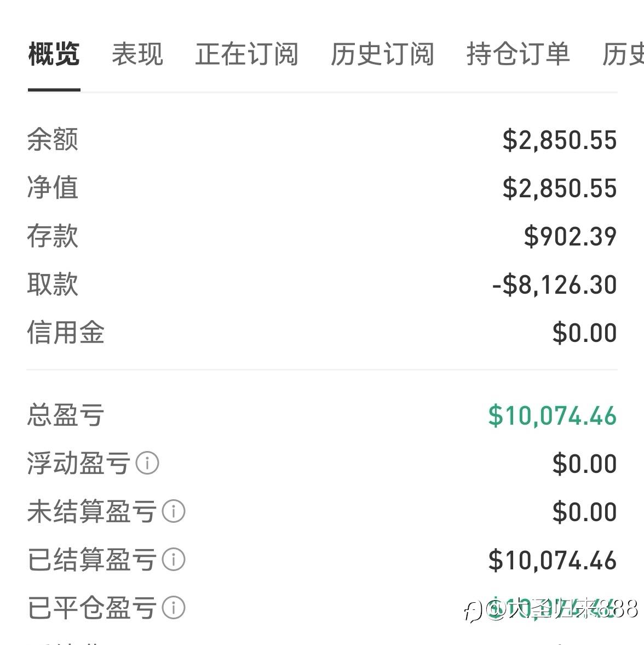The height and width of the screenshot is (645, 644).
Task: Tap the 信用金 value $0.00
Action: (584, 333)
